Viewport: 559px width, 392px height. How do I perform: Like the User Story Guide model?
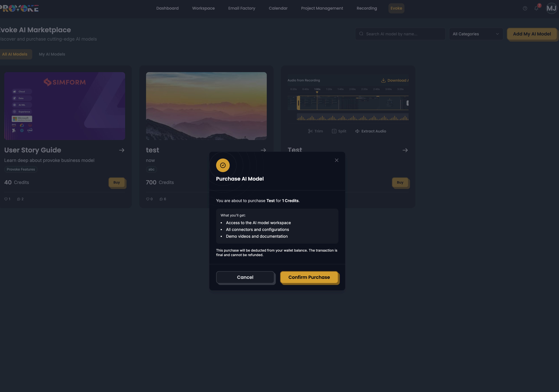click(6, 199)
